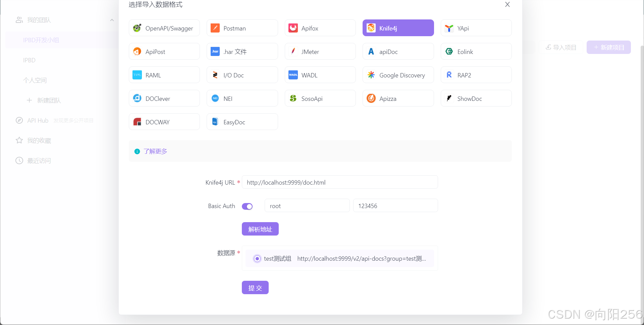
Task: Click 新建团队 to create a team
Action: tap(44, 101)
